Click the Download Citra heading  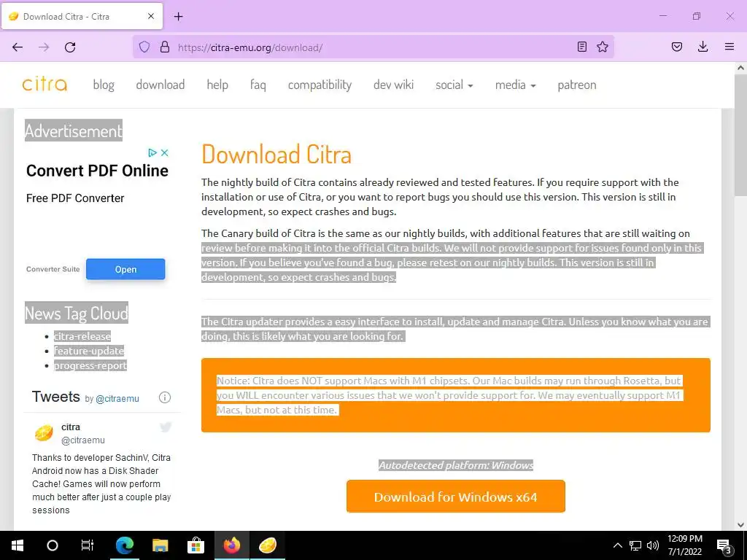276,155
